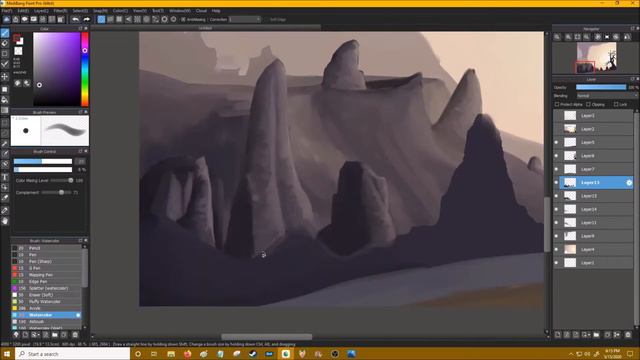Image resolution: width=640 pixels, height=360 pixels.
Task: Hide Layer13 using its visibility dot
Action: [556, 182]
